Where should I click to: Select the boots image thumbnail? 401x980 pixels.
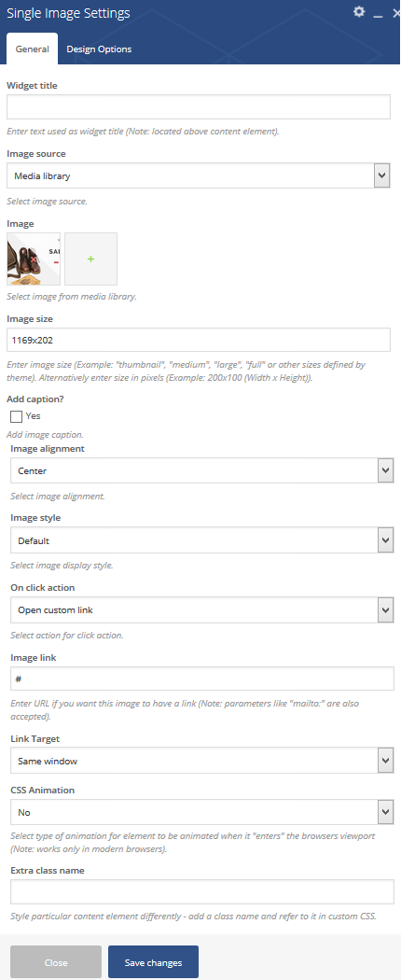[33, 259]
